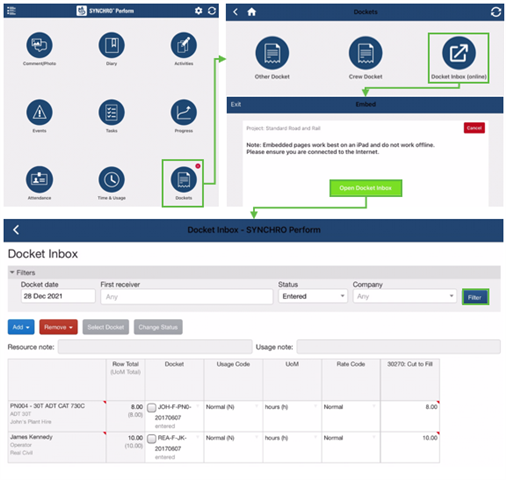
Task: Tick checkbox for docket REA-F-JK-20170607
Action: coord(152,439)
